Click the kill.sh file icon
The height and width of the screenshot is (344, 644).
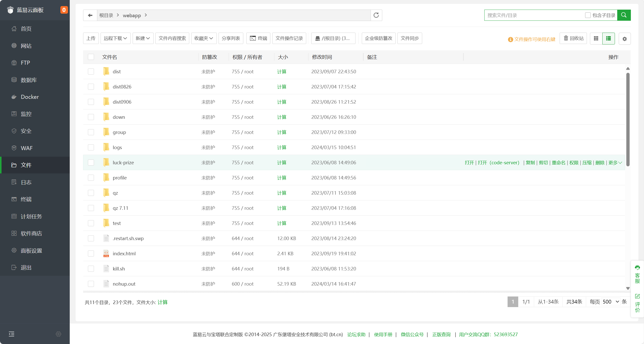106,268
